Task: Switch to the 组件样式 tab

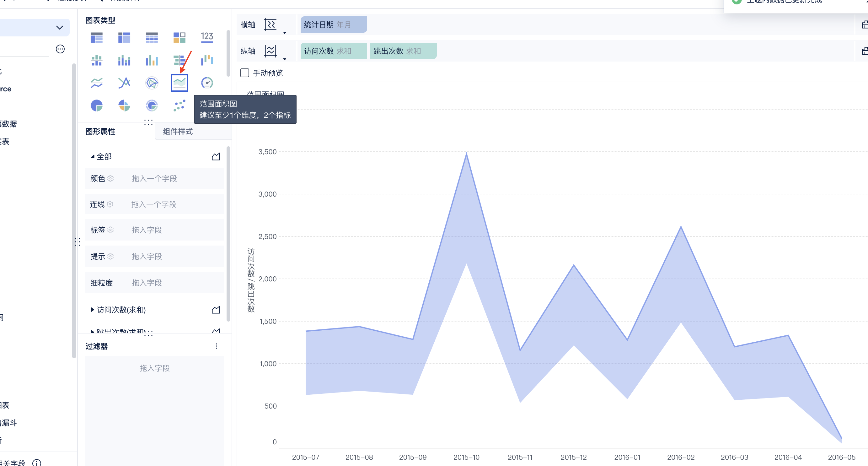Action: pos(178,132)
